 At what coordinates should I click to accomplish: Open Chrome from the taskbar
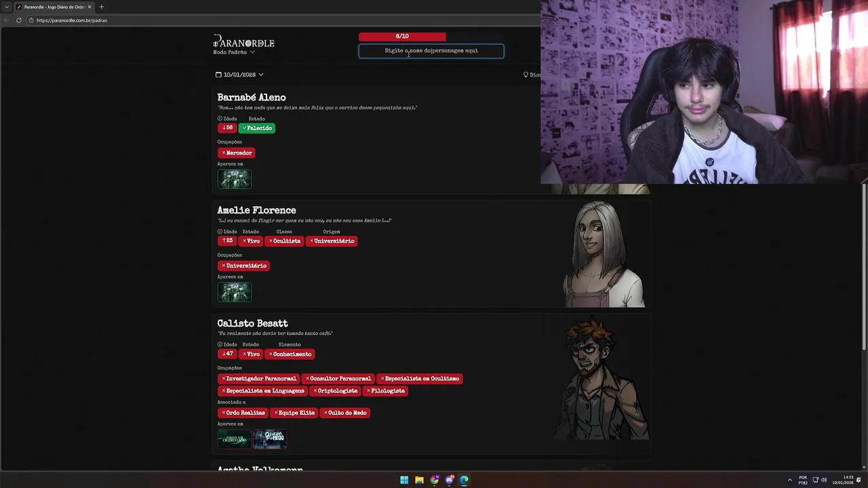(x=434, y=480)
